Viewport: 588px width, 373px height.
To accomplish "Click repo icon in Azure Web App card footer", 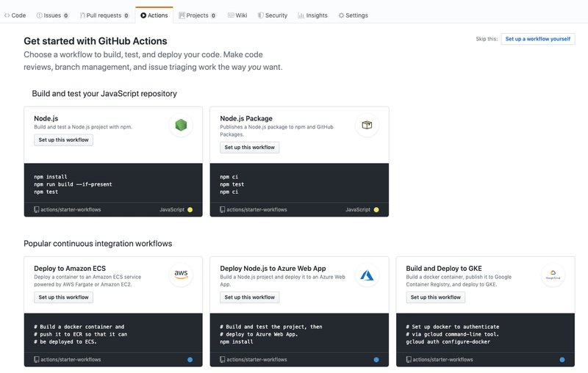I will point(223,360).
